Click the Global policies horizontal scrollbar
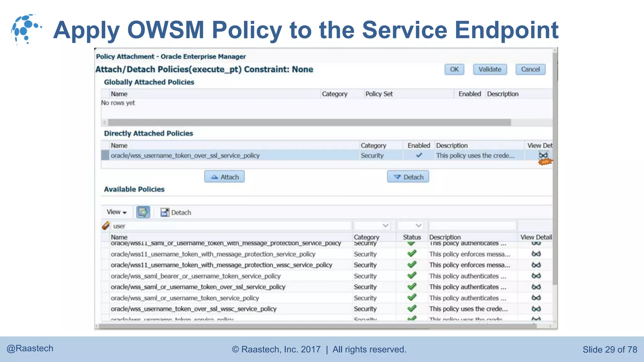Image resolution: width=644 pixels, height=362 pixels. (309, 122)
